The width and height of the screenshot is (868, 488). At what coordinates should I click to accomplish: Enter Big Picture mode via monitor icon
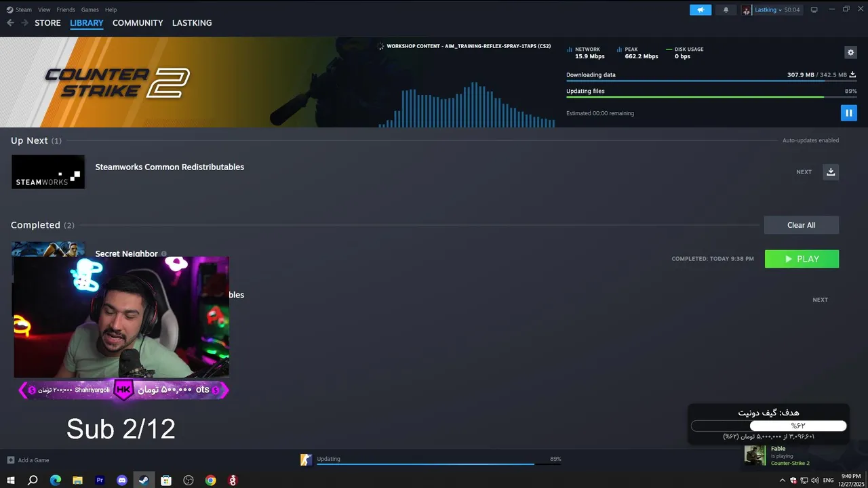[814, 9]
